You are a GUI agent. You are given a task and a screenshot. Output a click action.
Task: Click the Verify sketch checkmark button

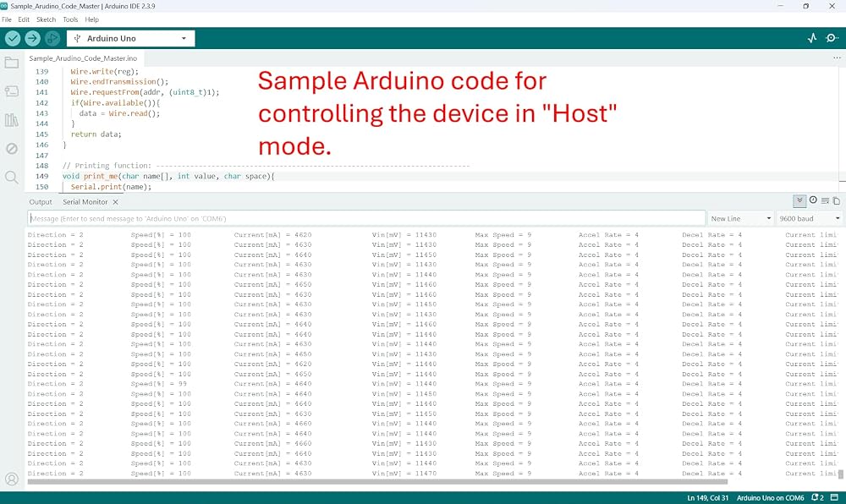pos(13,38)
